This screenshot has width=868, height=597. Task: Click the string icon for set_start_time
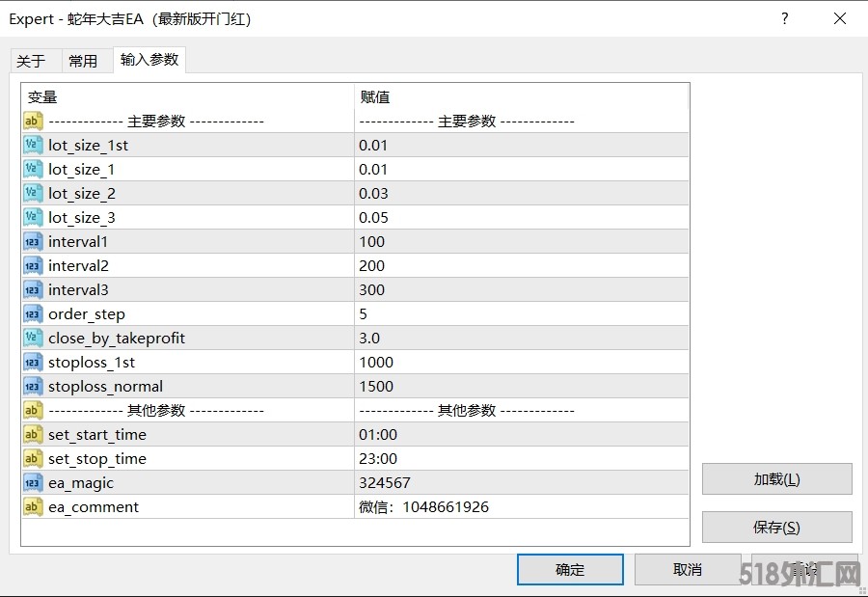tap(33, 435)
